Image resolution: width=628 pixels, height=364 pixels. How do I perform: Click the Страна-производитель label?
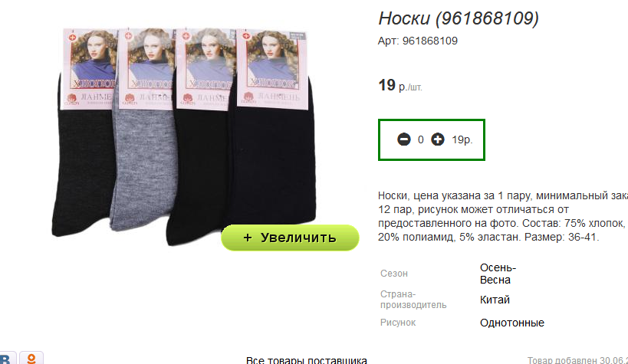pyautogui.click(x=413, y=299)
